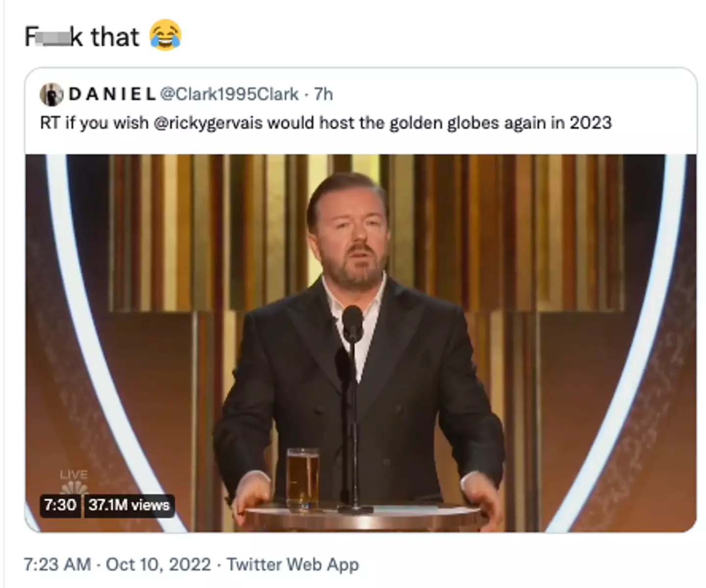Image resolution: width=706 pixels, height=588 pixels.
Task: Click the 7:23 AM tweet time
Action: pos(57,564)
